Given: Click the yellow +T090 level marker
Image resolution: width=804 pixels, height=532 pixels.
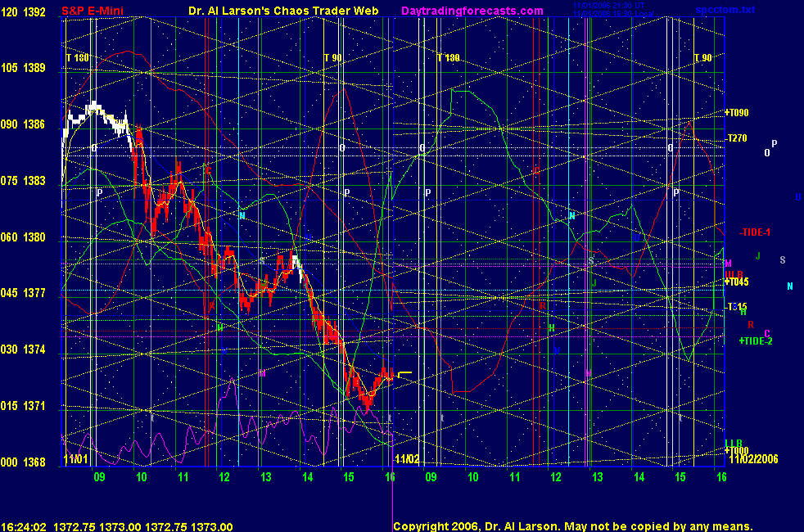Looking at the screenshot, I should (x=738, y=112).
